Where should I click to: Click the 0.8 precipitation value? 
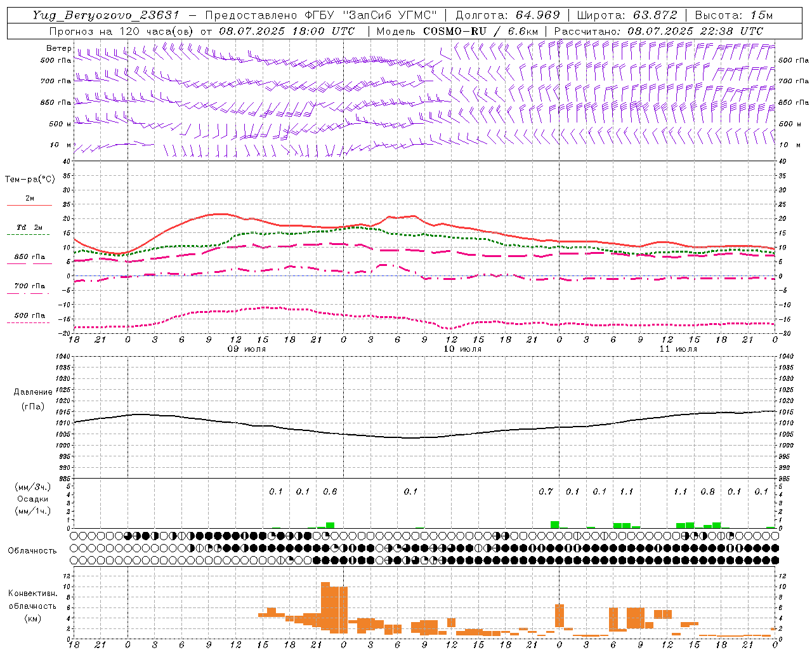pos(707,491)
